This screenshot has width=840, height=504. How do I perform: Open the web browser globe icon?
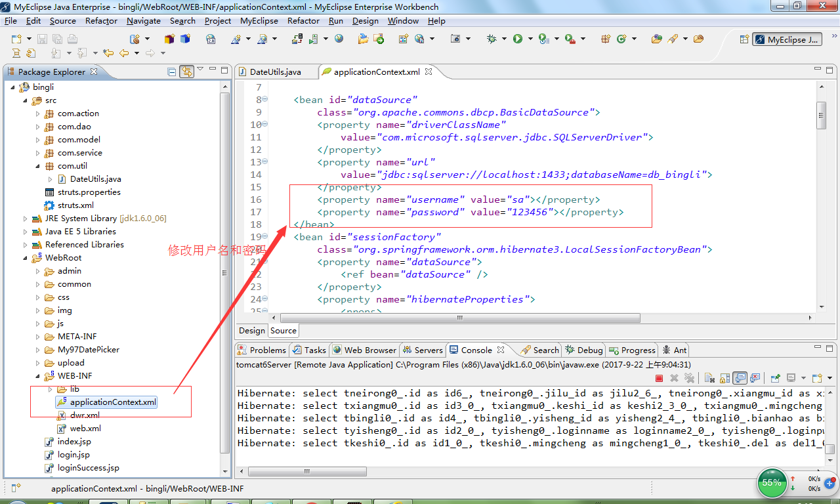pyautogui.click(x=339, y=39)
